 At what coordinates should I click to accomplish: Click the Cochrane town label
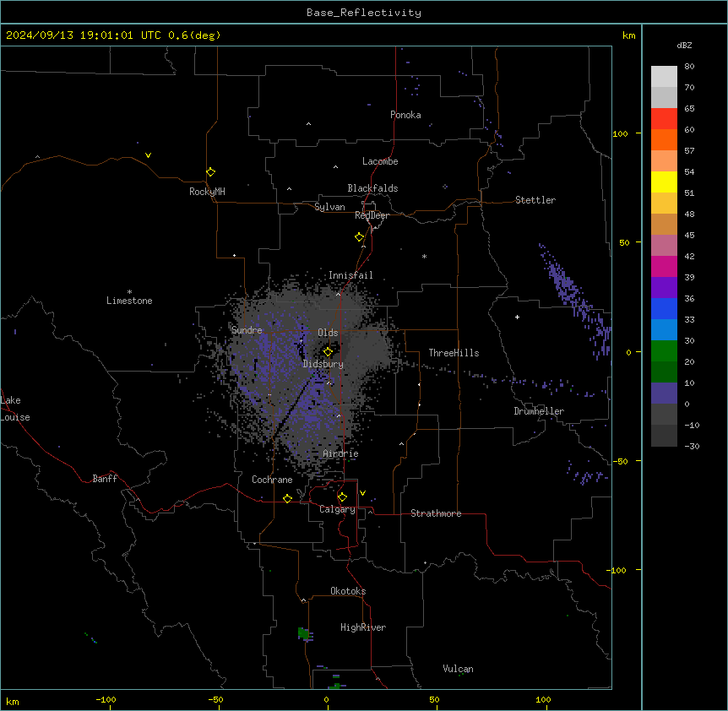coord(272,480)
